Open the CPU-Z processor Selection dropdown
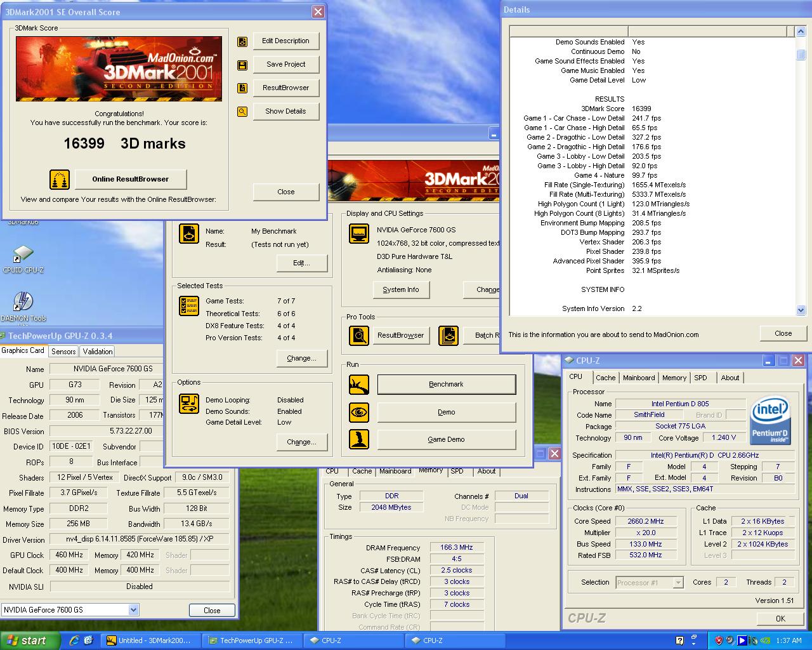Screen dimensions: 812x650 678,583
